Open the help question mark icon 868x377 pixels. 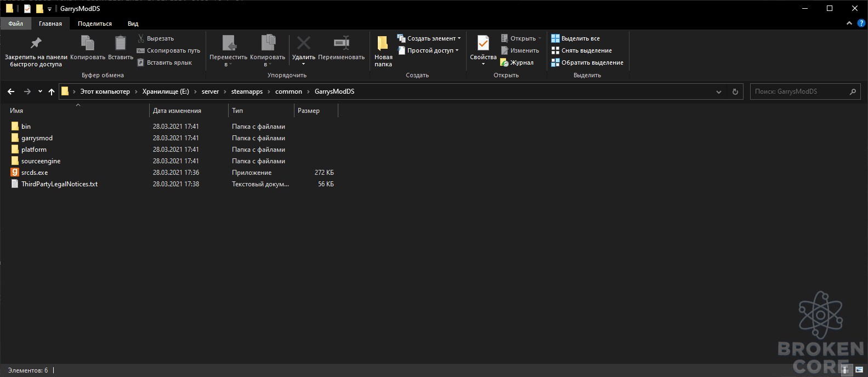861,24
